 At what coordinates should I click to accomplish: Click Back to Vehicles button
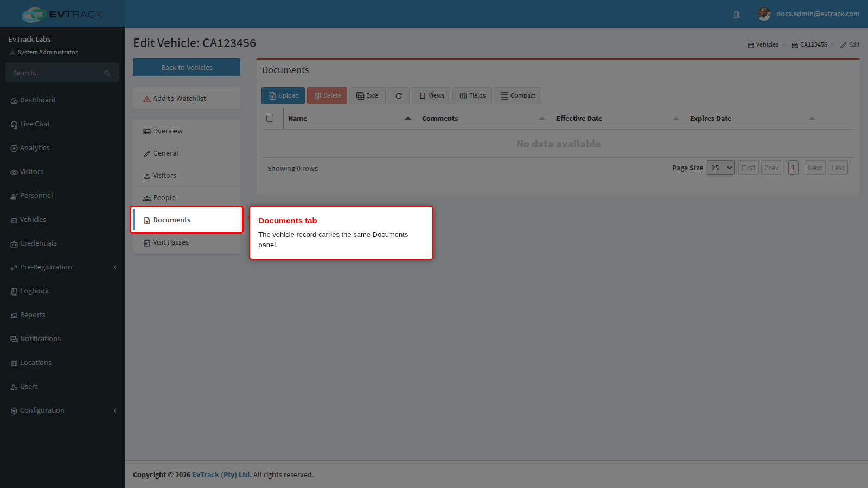tap(187, 67)
